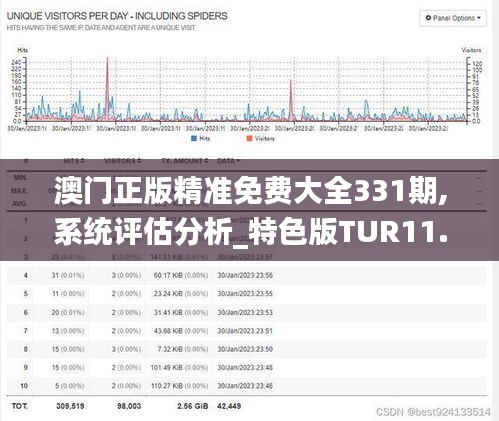Click the MAX. row label

tap(19, 191)
